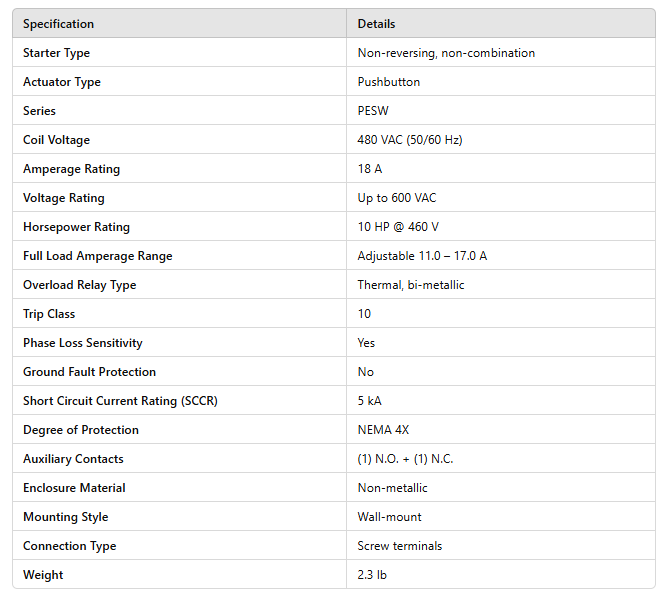Image resolution: width=665 pixels, height=598 pixels.
Task: Click the Trip Class label
Action: (48, 314)
